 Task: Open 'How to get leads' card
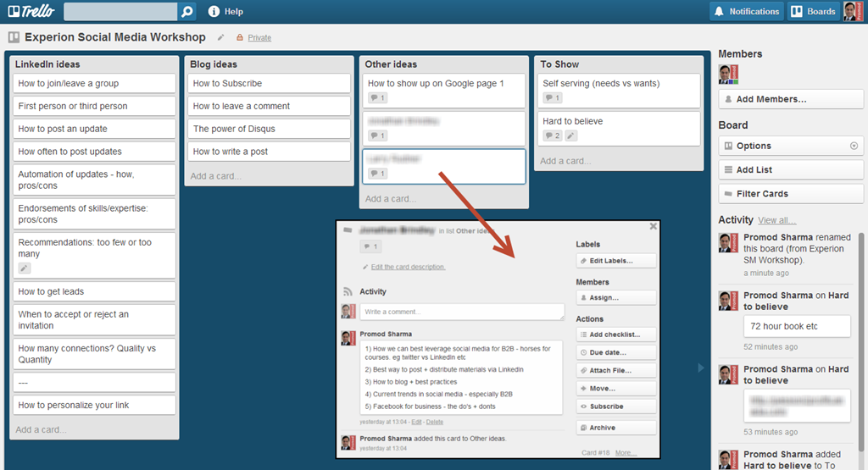(x=94, y=291)
